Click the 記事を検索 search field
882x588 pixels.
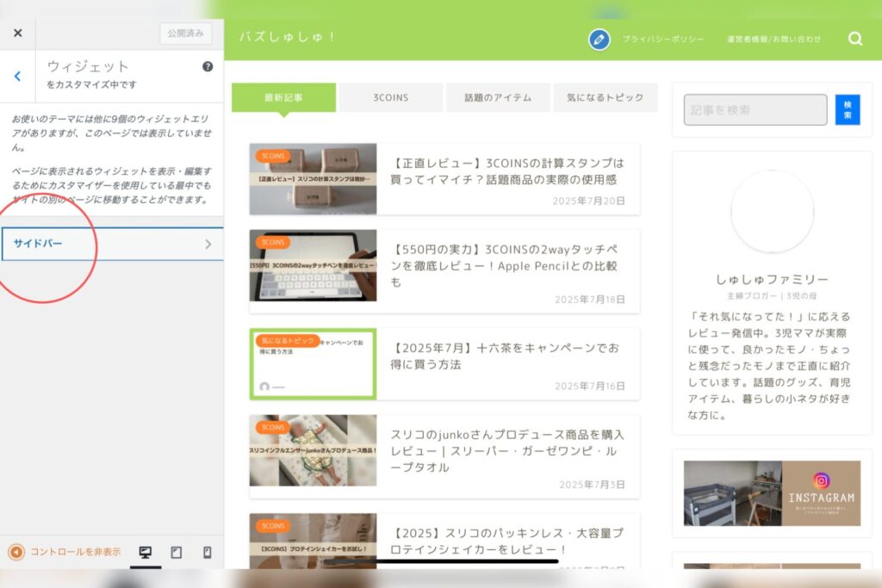[x=755, y=109]
